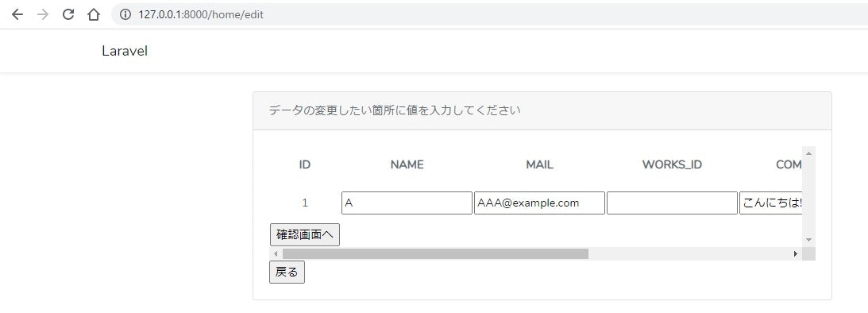Viewport: 868px width, 313px height.
Task: Click the 戻る button
Action: 287,272
